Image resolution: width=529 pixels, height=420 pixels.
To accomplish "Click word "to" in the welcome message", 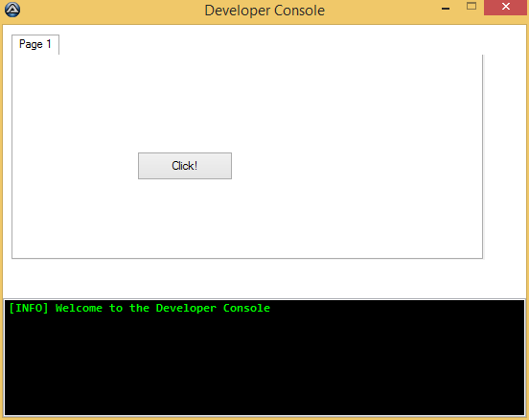I will 116,308.
